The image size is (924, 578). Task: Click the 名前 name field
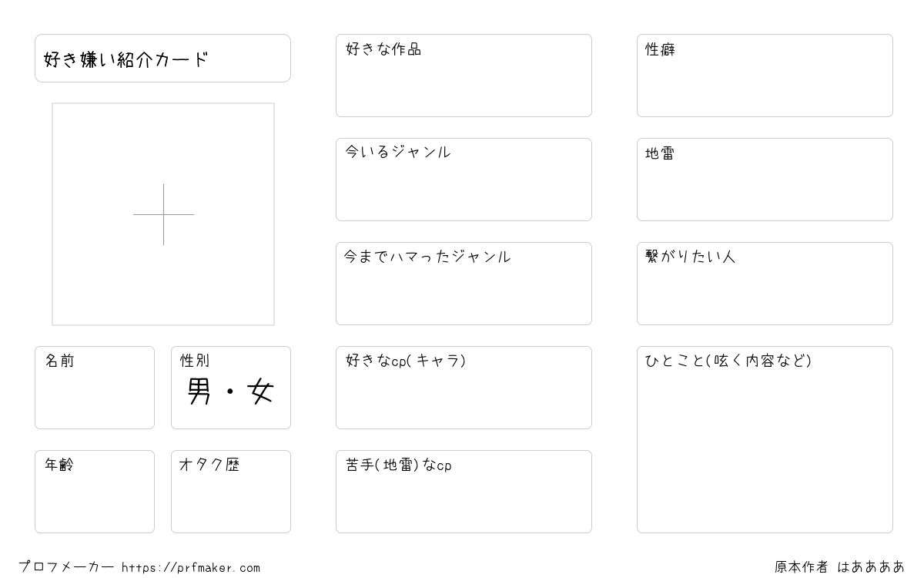tap(95, 388)
